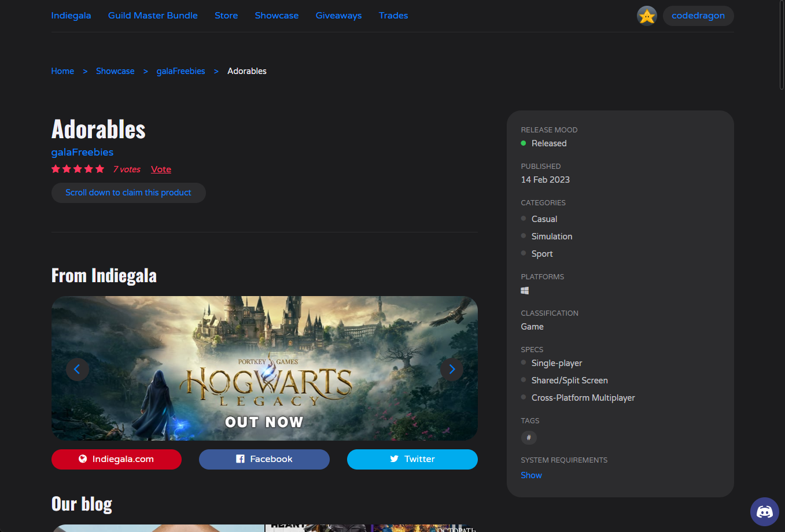Open Indiegala.com red button
785x532 pixels.
point(116,459)
